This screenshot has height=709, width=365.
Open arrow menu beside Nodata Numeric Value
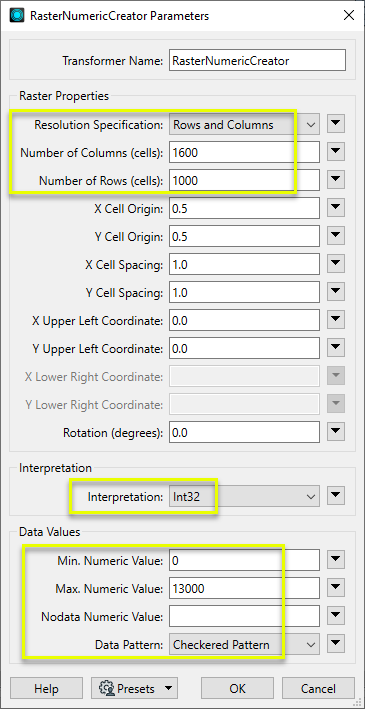click(336, 617)
